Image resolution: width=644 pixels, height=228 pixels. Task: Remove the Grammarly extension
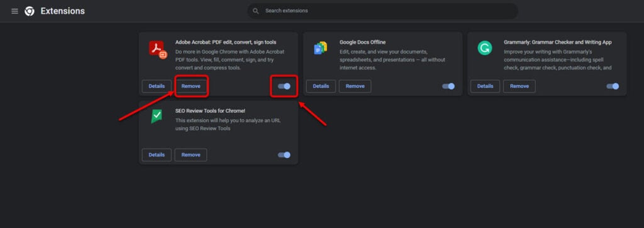tap(519, 86)
